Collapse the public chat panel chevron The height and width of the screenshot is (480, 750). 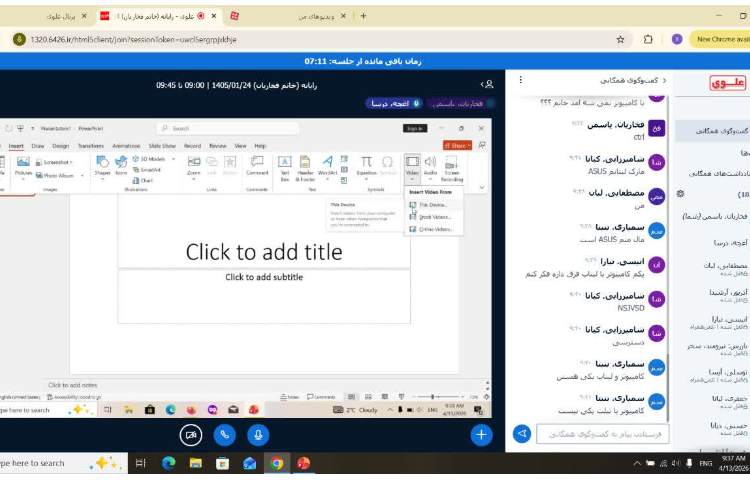[664, 80]
